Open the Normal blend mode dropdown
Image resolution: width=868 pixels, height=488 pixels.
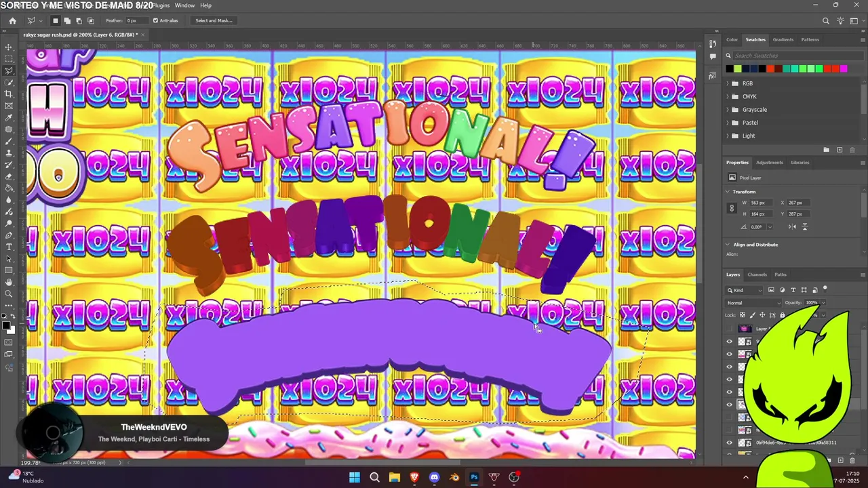click(x=753, y=303)
